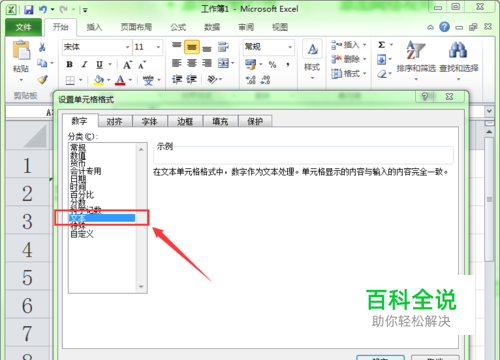Open the number format dropdown
This screenshot has height=360, width=500.
[290, 47]
